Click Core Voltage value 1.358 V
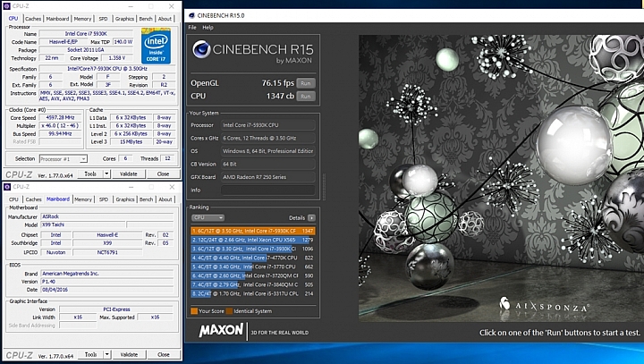 coord(116,58)
